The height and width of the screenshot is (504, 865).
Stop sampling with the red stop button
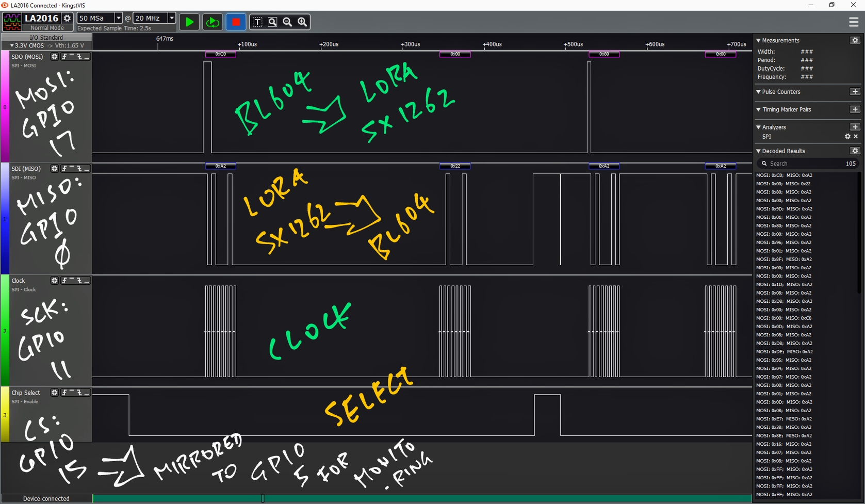[236, 22]
